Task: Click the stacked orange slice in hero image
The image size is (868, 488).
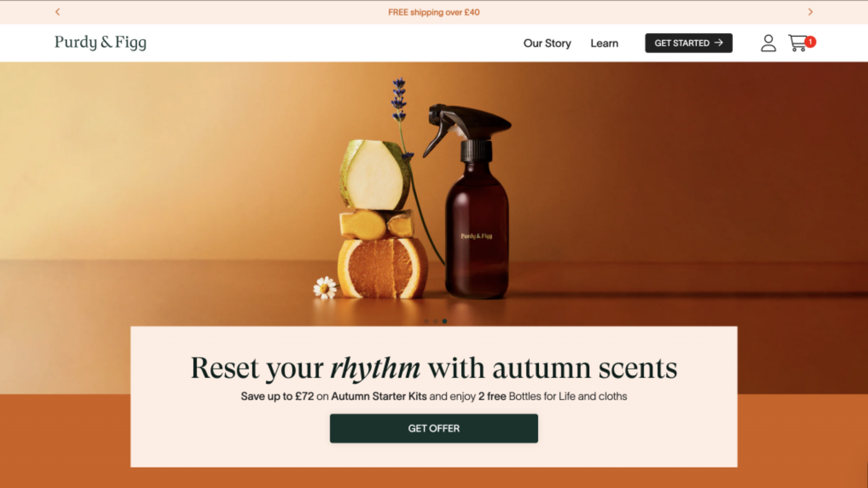Action: point(382,268)
